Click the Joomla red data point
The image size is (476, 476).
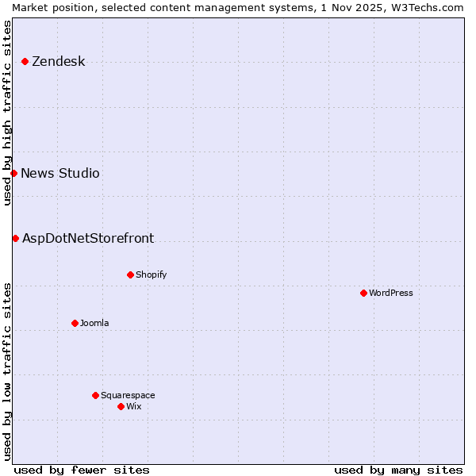tap(75, 323)
